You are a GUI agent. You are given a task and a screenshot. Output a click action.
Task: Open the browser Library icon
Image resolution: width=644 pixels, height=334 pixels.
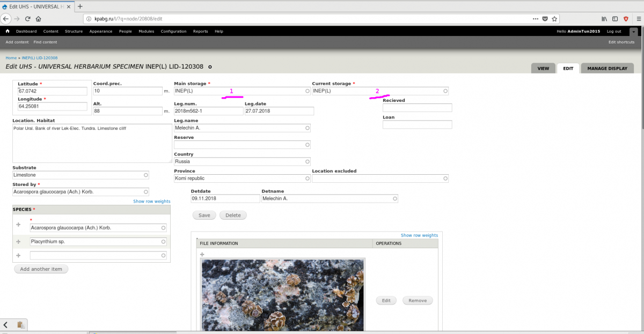[x=604, y=19]
